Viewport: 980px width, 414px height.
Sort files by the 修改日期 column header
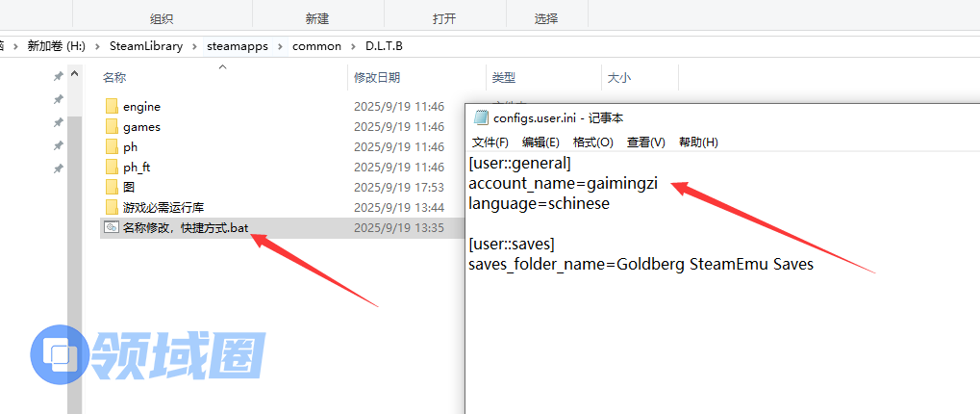377,77
